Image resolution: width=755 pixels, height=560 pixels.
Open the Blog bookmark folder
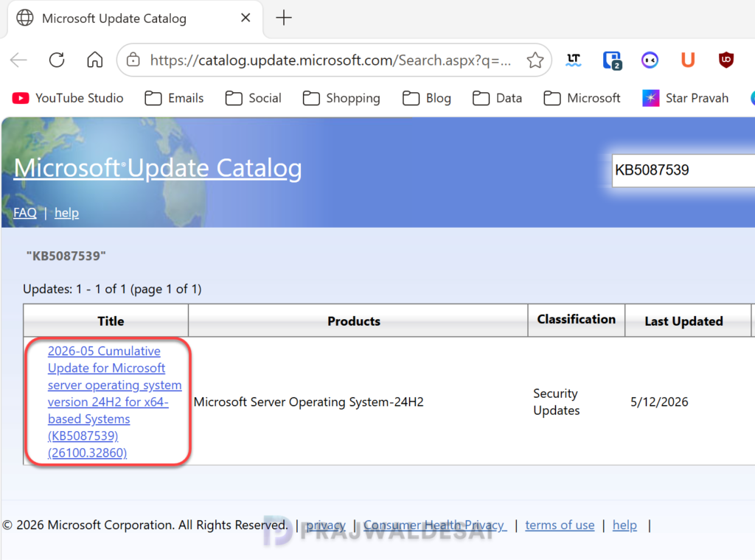427,98
